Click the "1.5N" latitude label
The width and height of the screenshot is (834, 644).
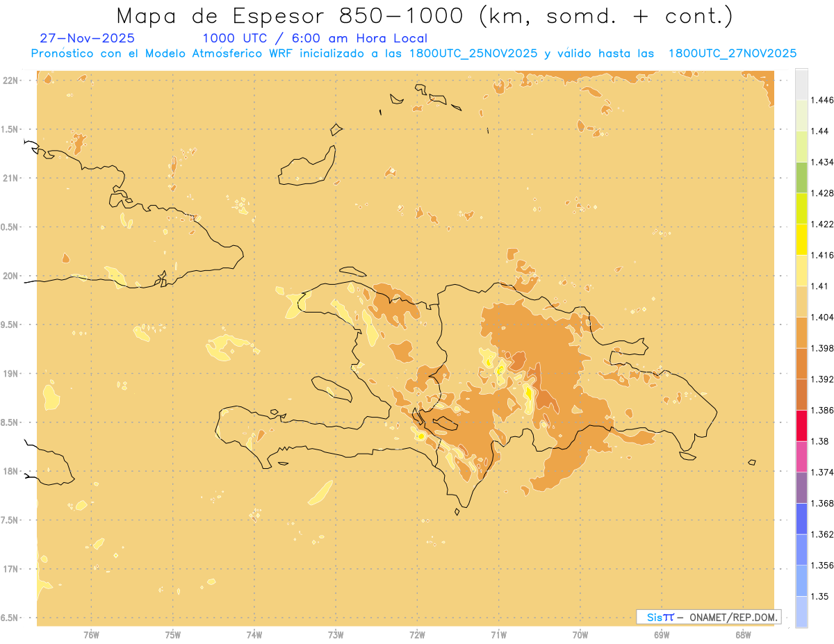pyautogui.click(x=10, y=129)
